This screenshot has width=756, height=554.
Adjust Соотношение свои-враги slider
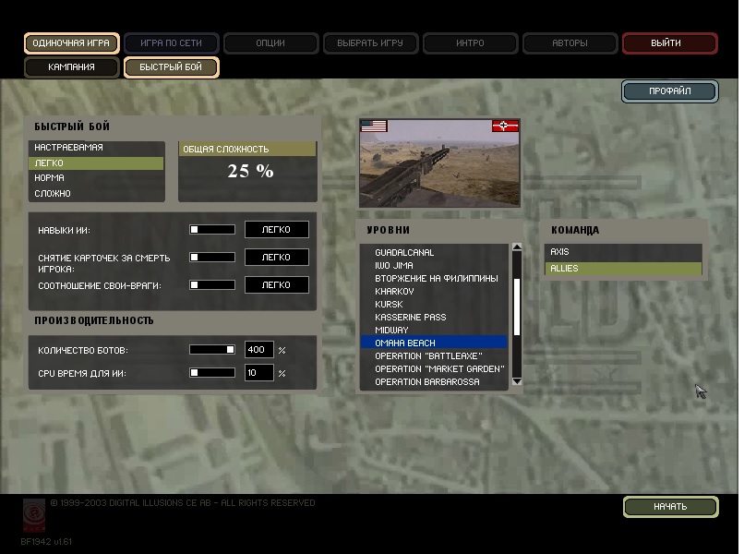tap(212, 285)
